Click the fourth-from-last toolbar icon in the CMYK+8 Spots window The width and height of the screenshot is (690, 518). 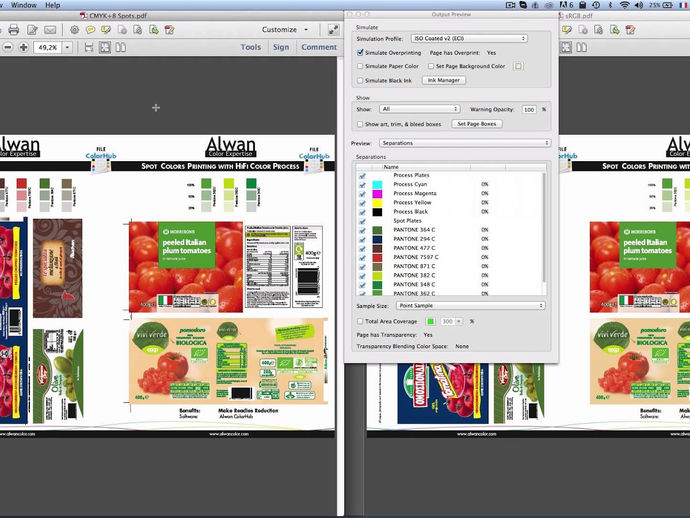pos(122,29)
